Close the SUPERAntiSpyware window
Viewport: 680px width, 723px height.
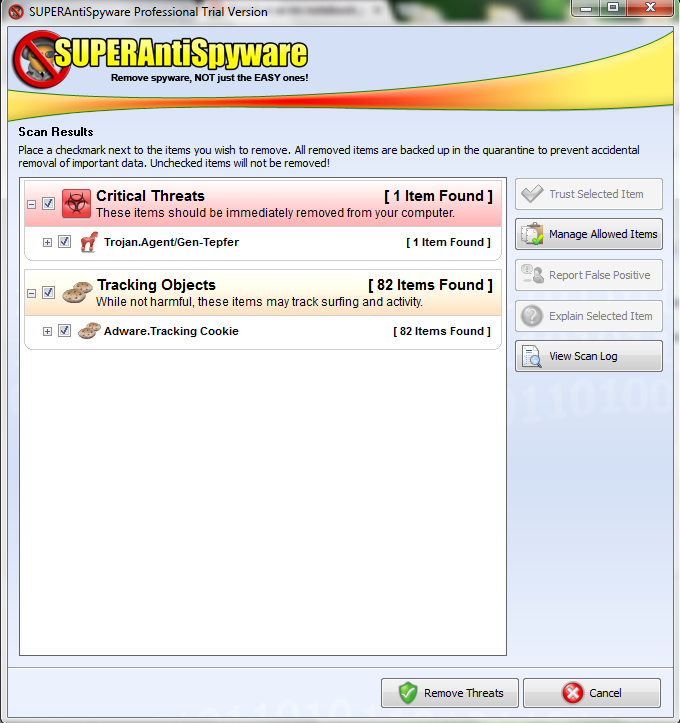650,8
